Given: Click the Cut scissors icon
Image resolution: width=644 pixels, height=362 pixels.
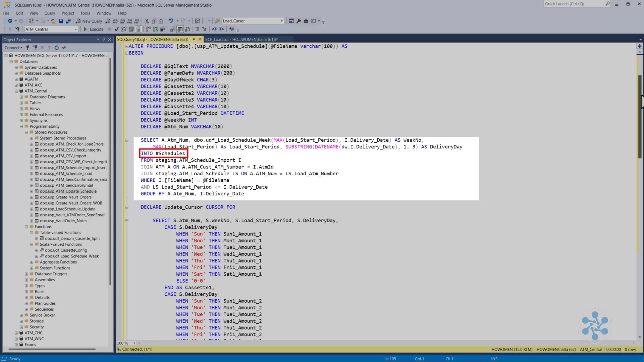Looking at the screenshot, I should click(x=147, y=21).
